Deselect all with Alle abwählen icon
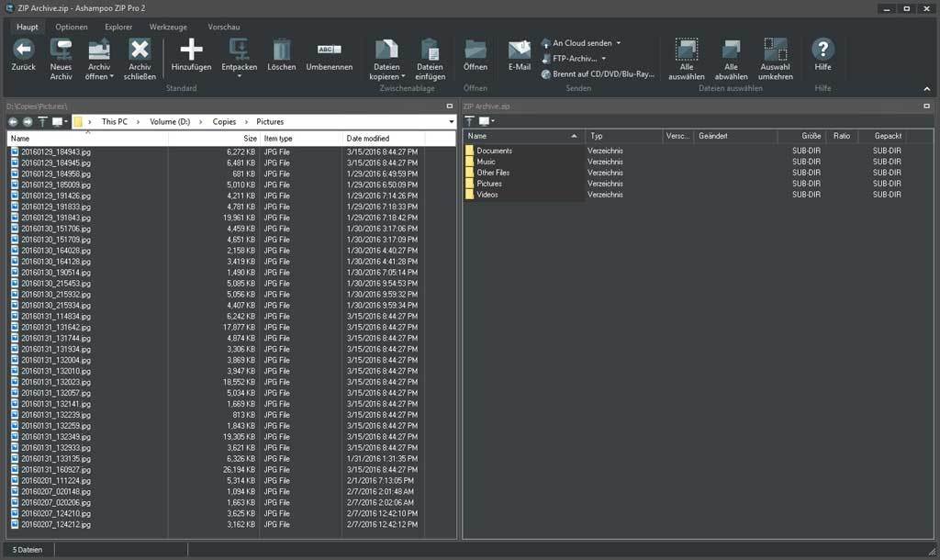This screenshot has height=560, width=940. pyautogui.click(x=731, y=50)
